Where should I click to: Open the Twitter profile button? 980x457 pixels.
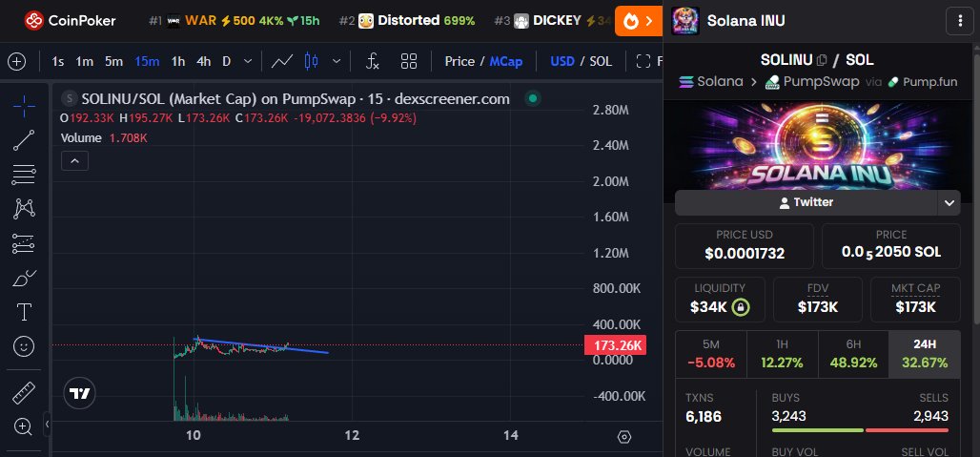pyautogui.click(x=806, y=202)
